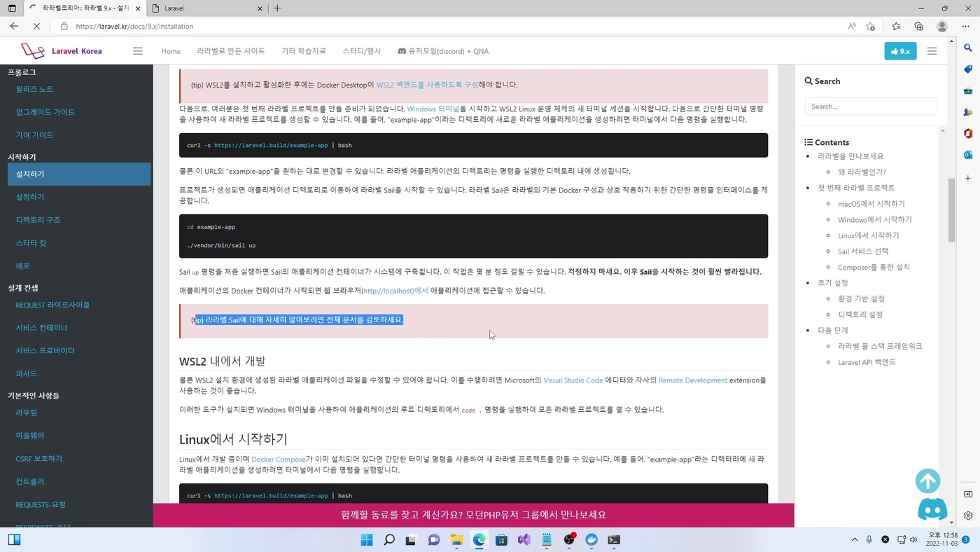980x552 pixels.
Task: Open 업그레이드 가이드 in the sidebar
Action: (x=45, y=112)
